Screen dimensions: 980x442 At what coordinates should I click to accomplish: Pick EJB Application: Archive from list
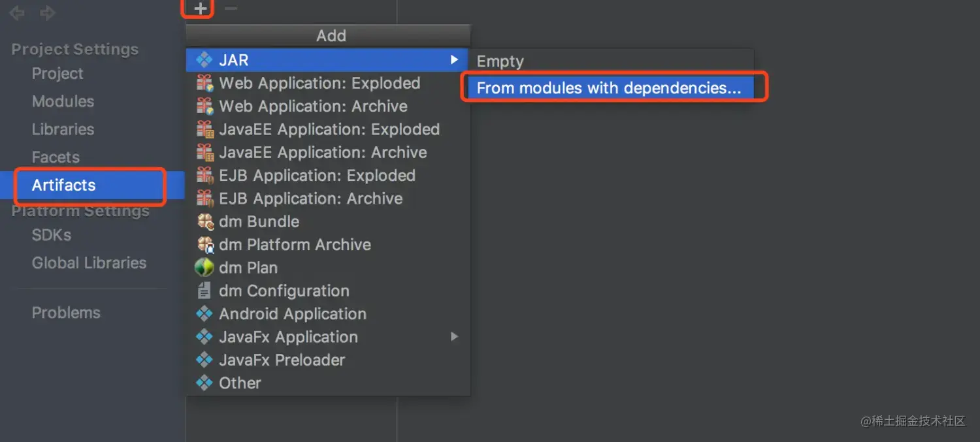(x=310, y=198)
